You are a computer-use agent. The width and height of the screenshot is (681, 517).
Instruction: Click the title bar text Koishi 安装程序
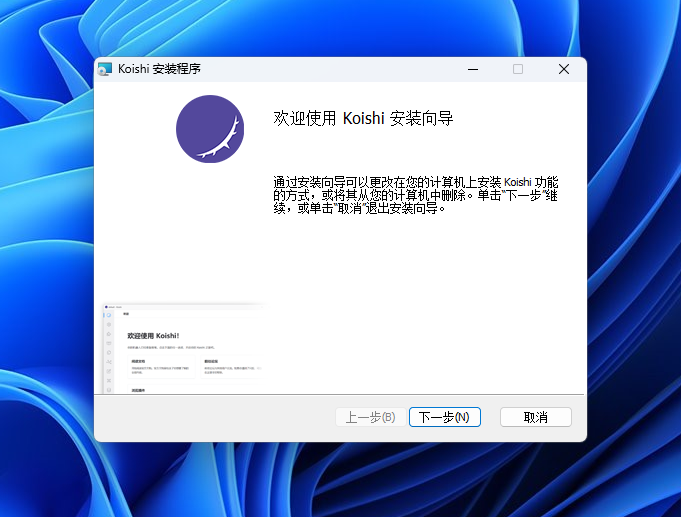[159, 69]
